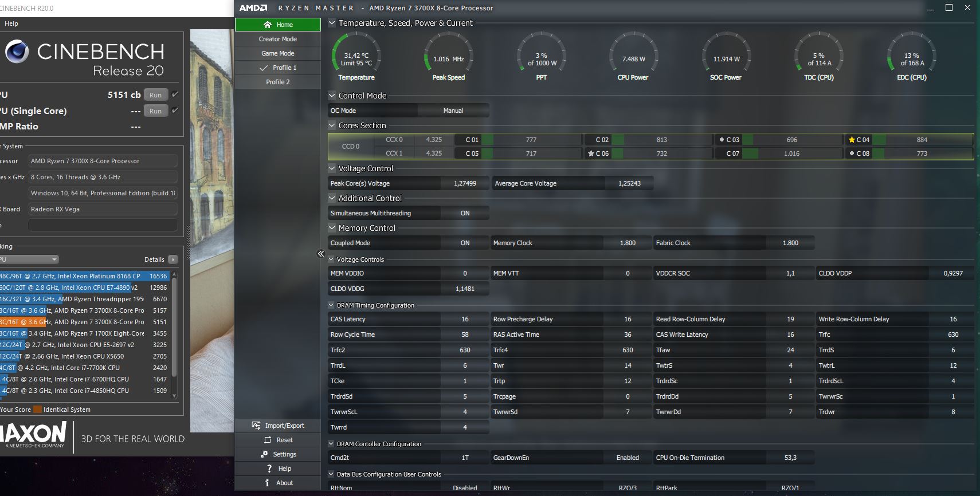The height and width of the screenshot is (496, 980).
Task: Open Settings via its gear icon
Action: coord(264,454)
